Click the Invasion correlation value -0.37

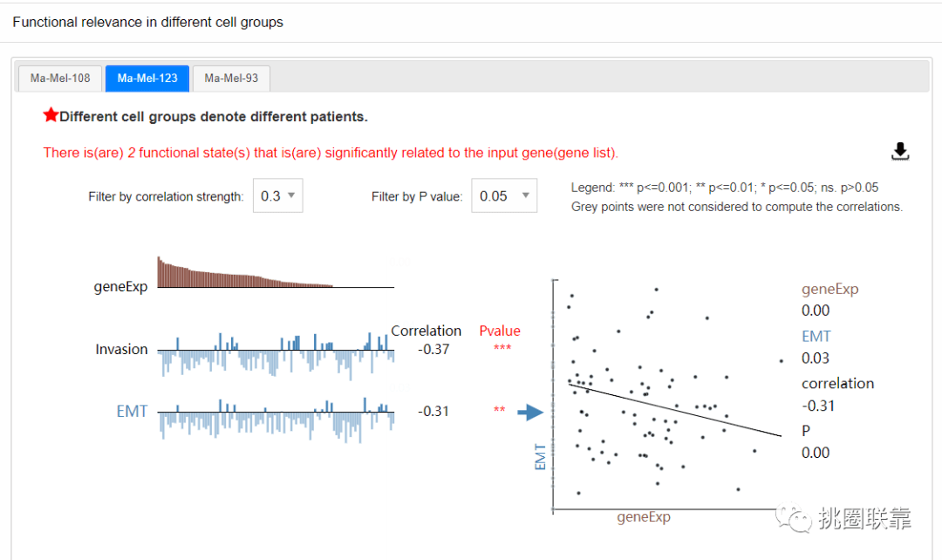coord(433,349)
